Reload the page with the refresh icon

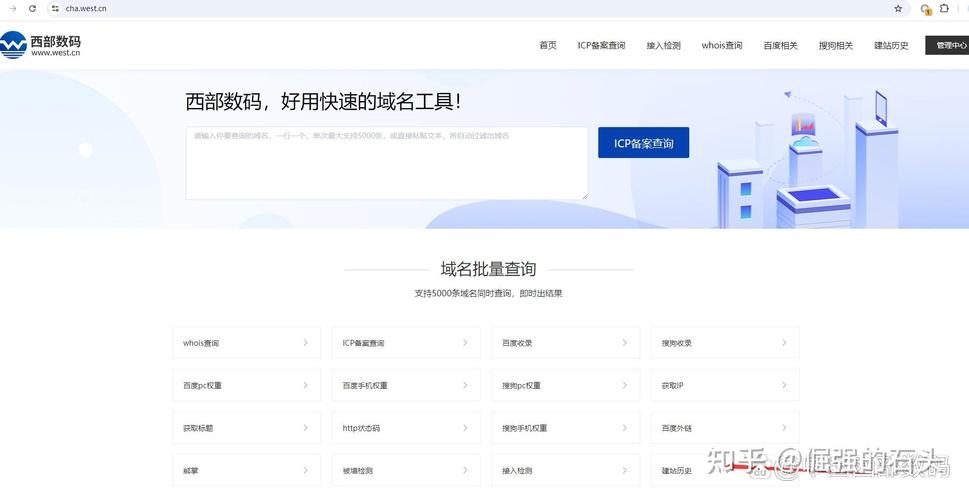click(32, 9)
